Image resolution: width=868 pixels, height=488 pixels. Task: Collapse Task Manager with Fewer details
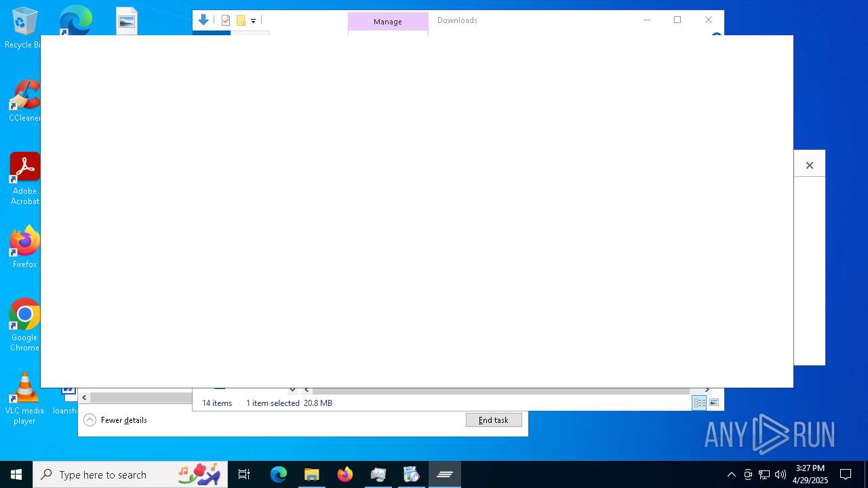[x=115, y=420]
